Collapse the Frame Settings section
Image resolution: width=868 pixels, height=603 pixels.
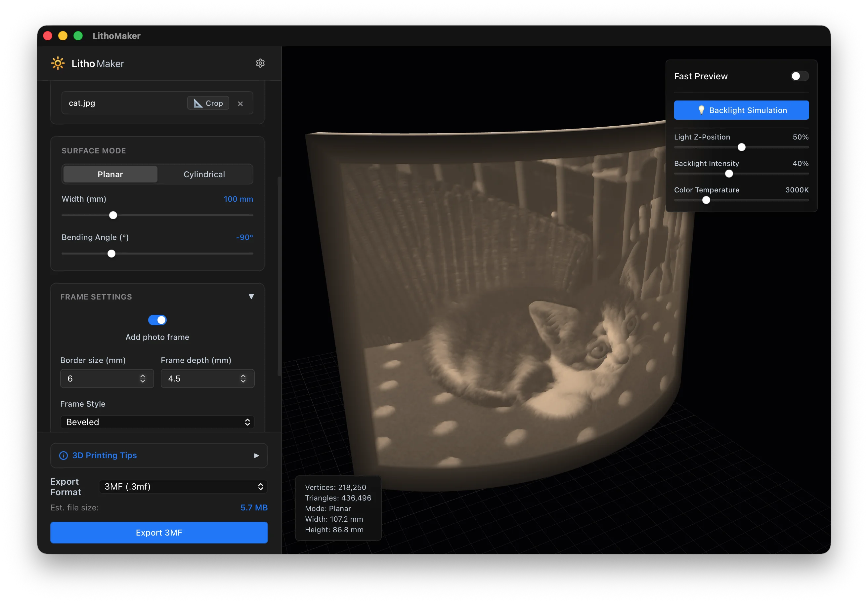(x=251, y=297)
